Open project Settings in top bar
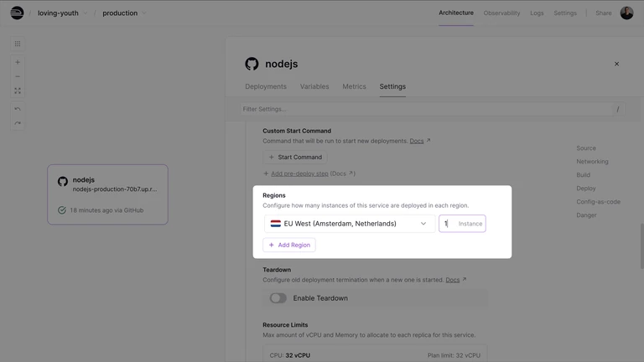The width and height of the screenshot is (644, 362). (x=564, y=13)
